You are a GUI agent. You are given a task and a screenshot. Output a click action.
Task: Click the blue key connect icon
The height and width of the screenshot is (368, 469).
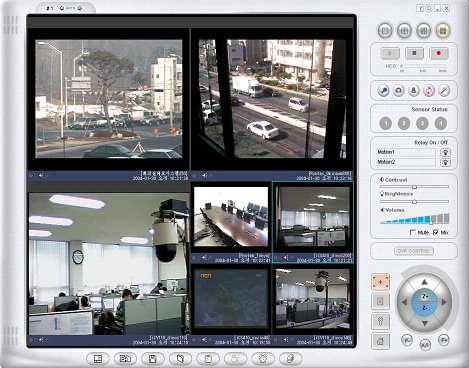[x=383, y=90]
